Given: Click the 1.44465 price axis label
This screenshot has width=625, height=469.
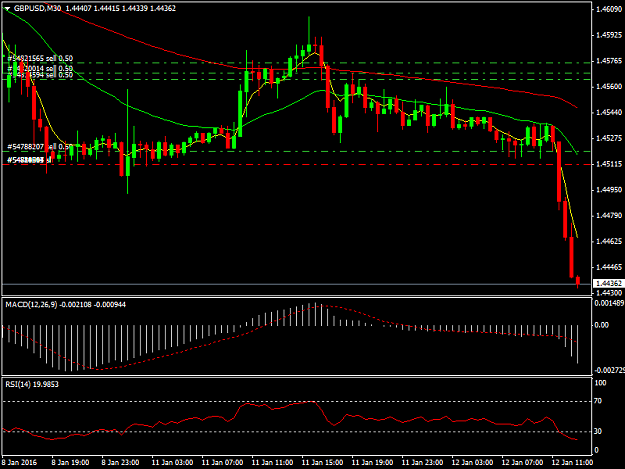Looking at the screenshot, I should pyautogui.click(x=609, y=267).
